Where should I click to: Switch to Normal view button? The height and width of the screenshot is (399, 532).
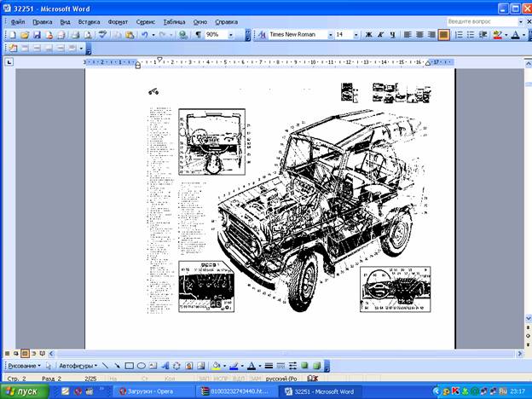click(7, 354)
